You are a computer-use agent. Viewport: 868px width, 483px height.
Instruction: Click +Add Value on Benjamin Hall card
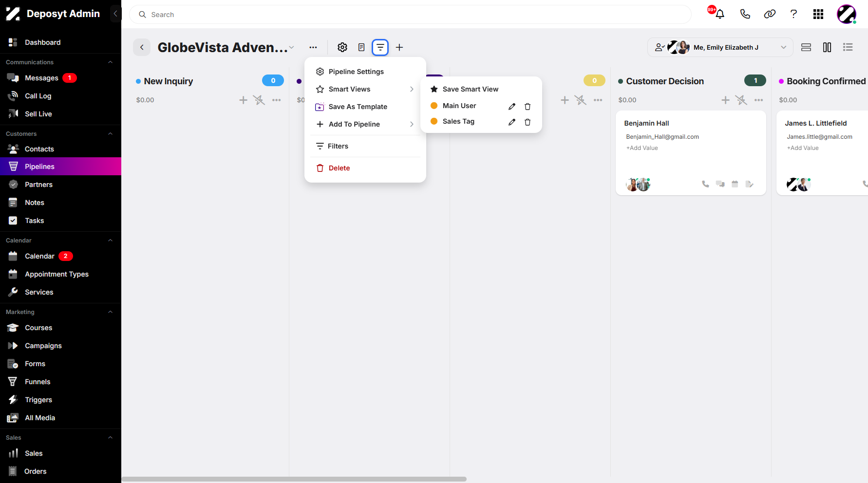point(642,148)
